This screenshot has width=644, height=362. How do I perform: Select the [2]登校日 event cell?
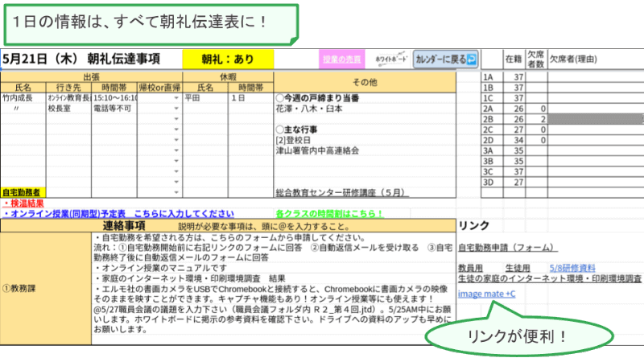[x=365, y=140]
